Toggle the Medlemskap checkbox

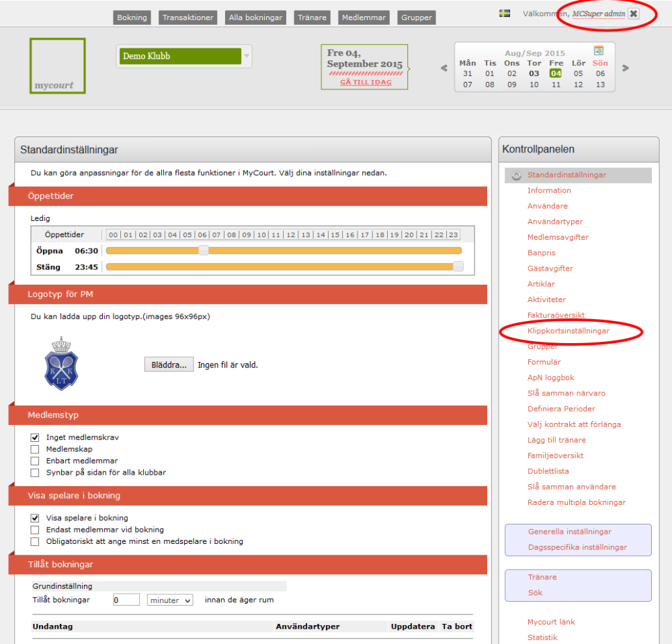[x=35, y=449]
